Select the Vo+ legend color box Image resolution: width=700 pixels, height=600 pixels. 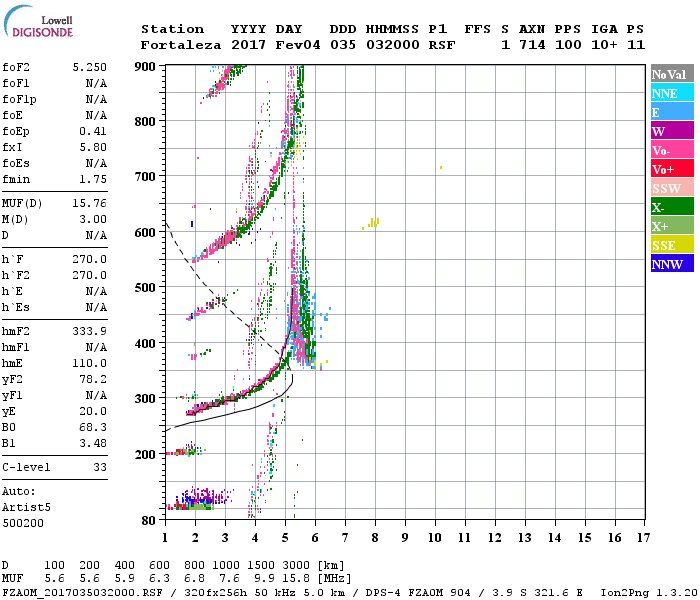click(672, 169)
